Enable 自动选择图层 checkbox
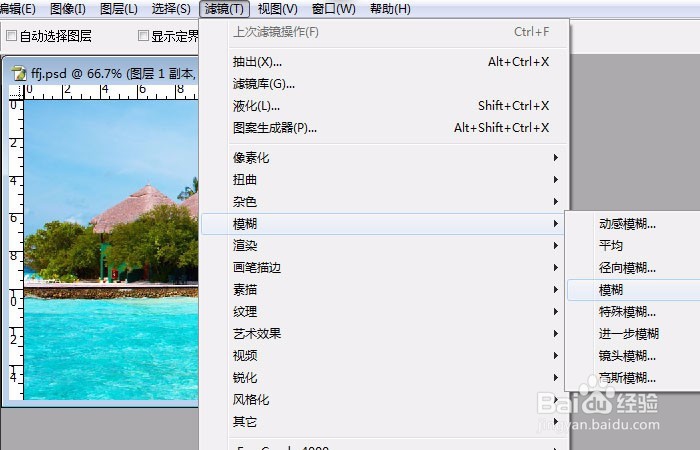 pos(12,35)
